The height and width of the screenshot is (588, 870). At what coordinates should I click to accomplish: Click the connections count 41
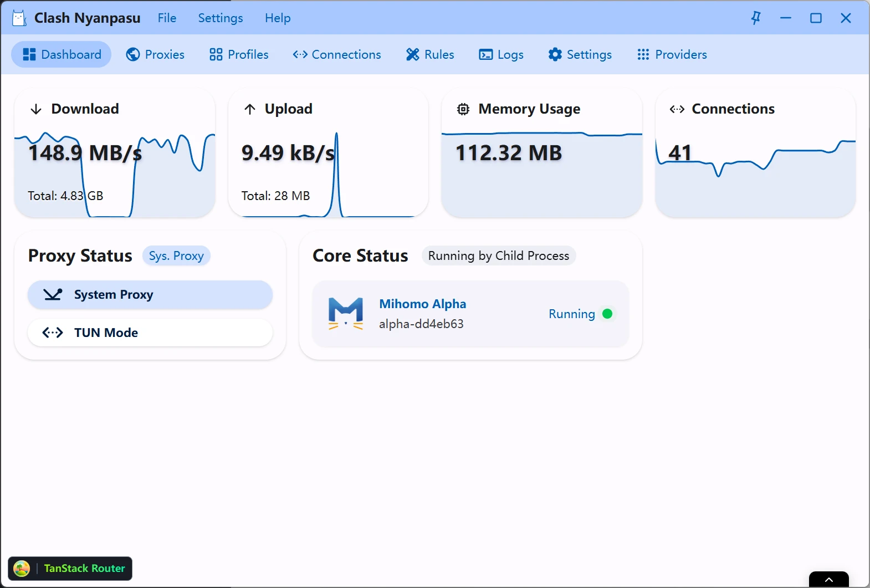(680, 153)
